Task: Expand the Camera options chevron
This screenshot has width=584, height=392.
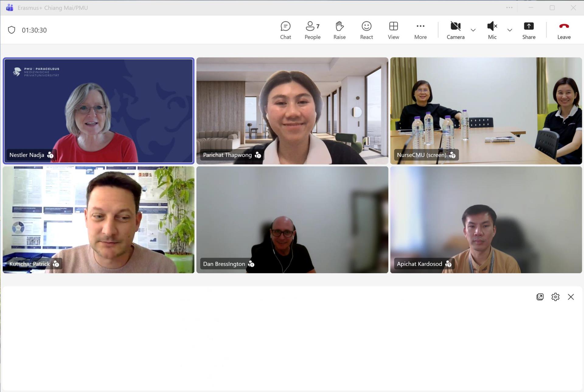Action: click(x=473, y=30)
